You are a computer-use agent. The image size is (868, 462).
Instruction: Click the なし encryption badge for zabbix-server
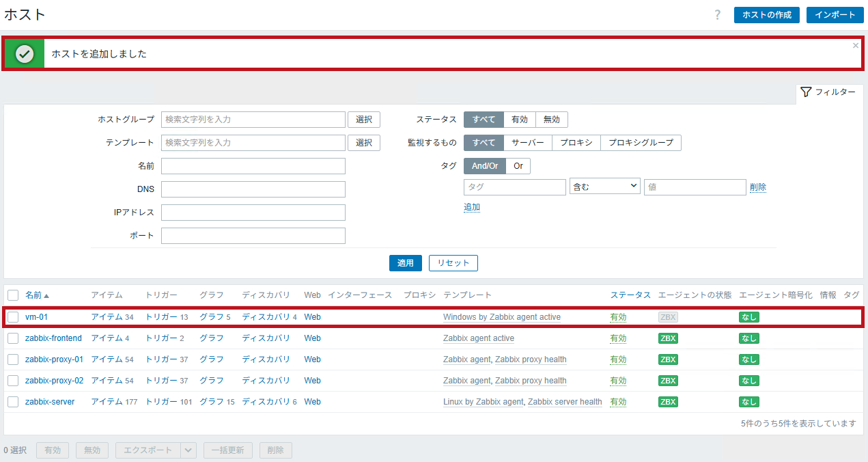click(749, 402)
